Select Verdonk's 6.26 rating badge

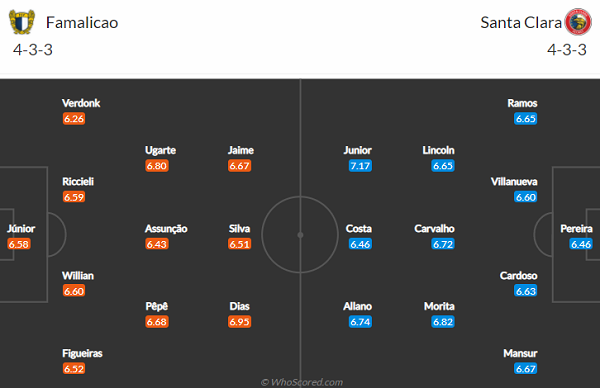[74, 119]
